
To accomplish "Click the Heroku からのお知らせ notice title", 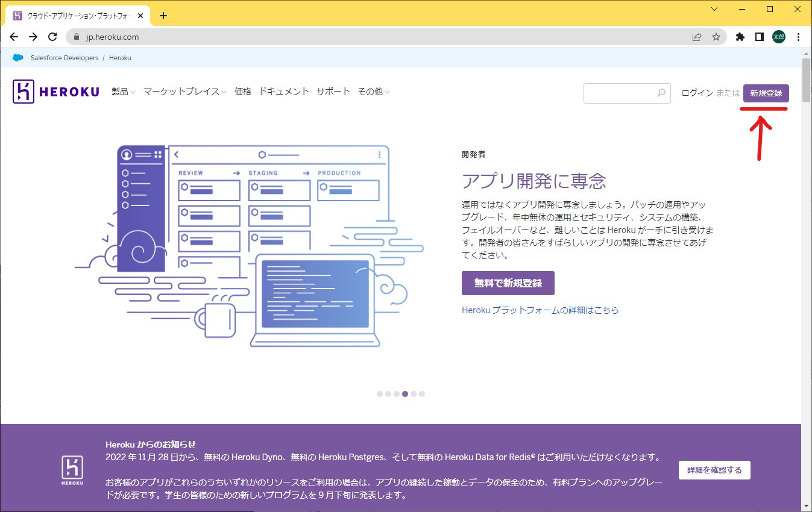I will point(151,445).
